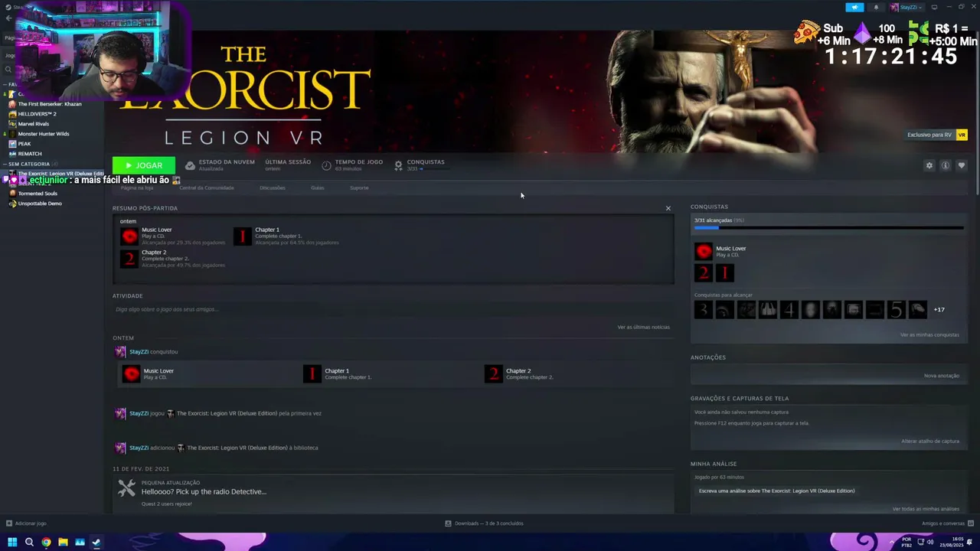The image size is (980, 551).
Task: Click Music Lover icon in post-game summary
Action: (129, 236)
